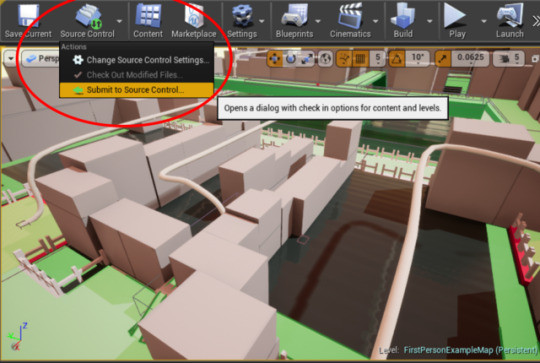Viewport: 540px width, 363px height.
Task: Click the Build toolbar icon
Action: tap(403, 16)
